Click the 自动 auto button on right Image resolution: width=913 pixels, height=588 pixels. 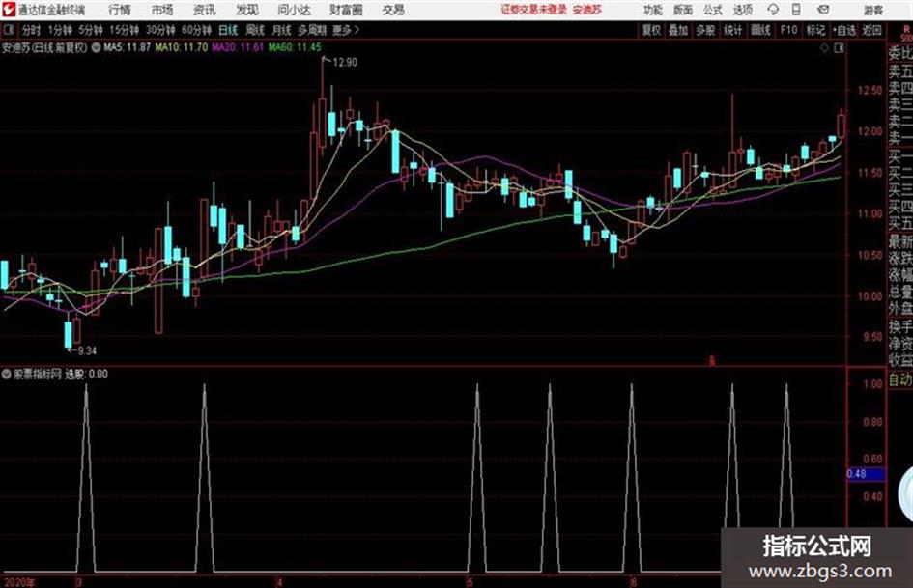tap(900, 380)
